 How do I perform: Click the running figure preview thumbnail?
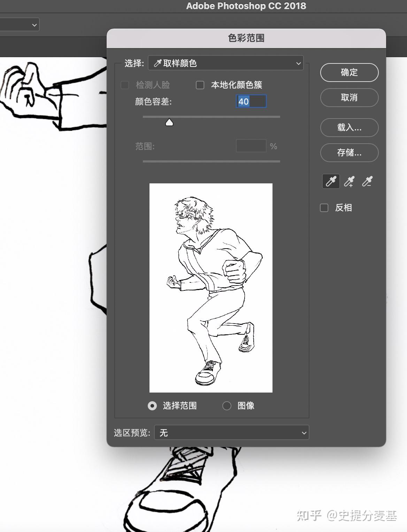tap(211, 288)
